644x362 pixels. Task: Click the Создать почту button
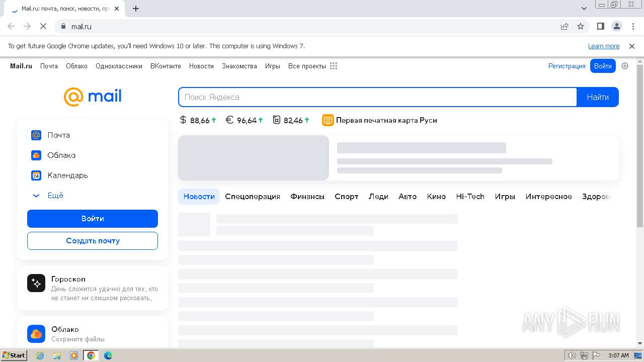coord(93,241)
